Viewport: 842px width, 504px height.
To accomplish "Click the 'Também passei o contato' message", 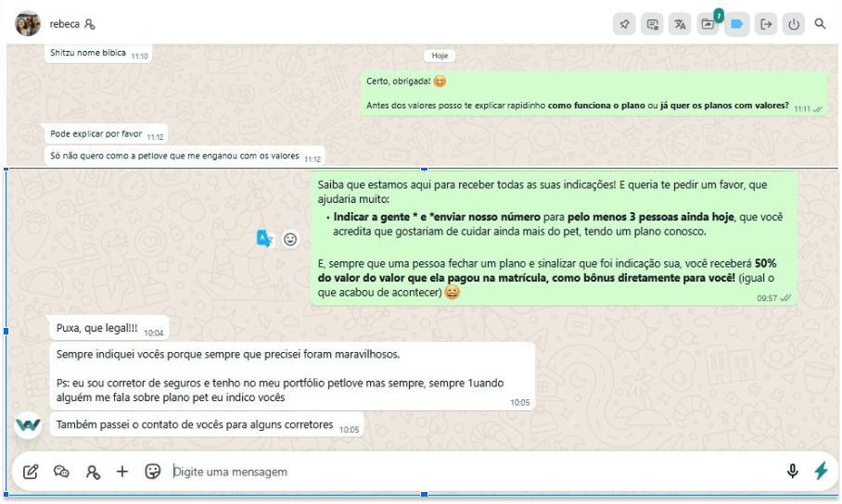I will tap(207, 425).
